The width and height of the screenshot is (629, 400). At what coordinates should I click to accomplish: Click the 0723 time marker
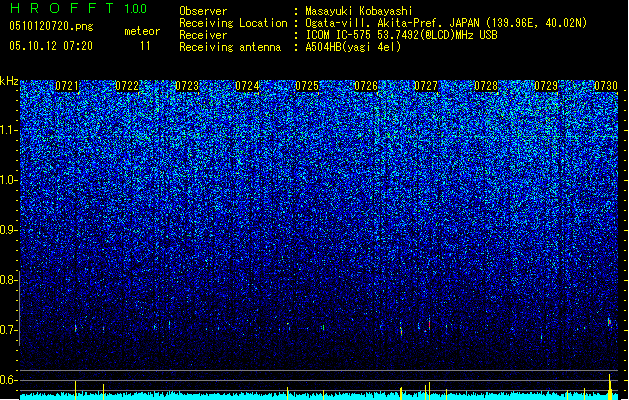point(187,86)
